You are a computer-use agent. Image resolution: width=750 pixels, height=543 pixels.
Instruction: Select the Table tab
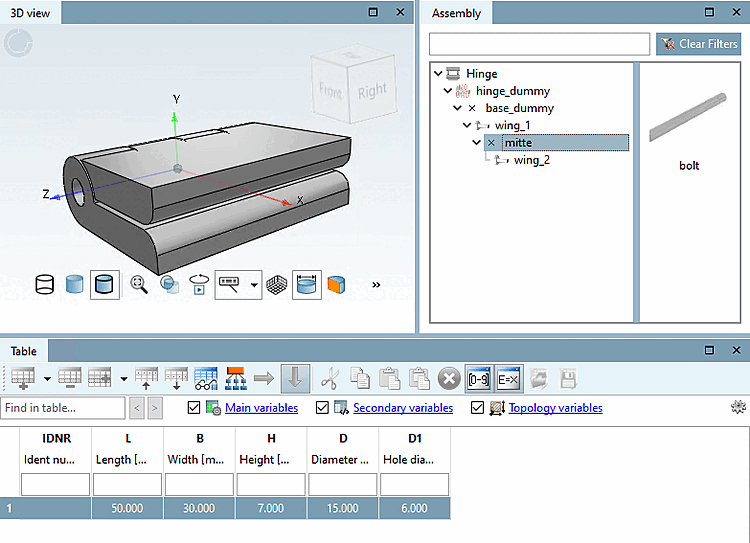24,351
